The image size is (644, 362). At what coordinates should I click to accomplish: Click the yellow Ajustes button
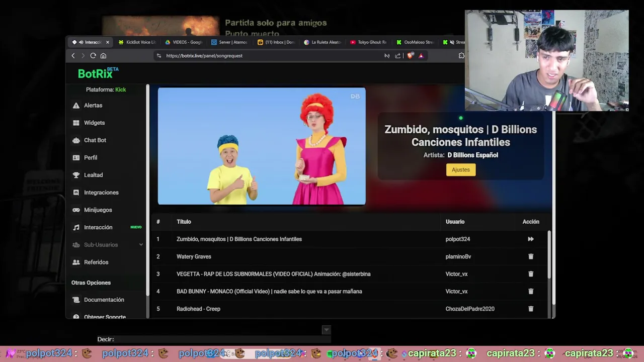pos(460,170)
